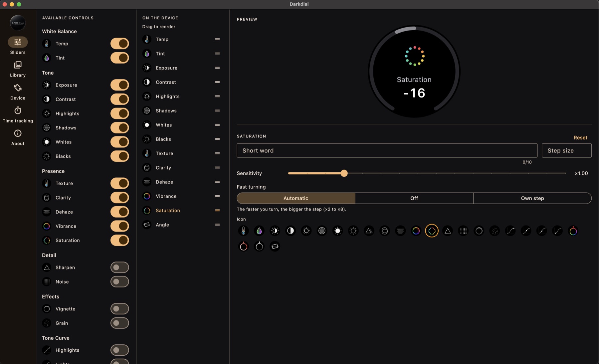Turn off the Tint control toggle
Screen dimensions: 599x364
(120, 58)
